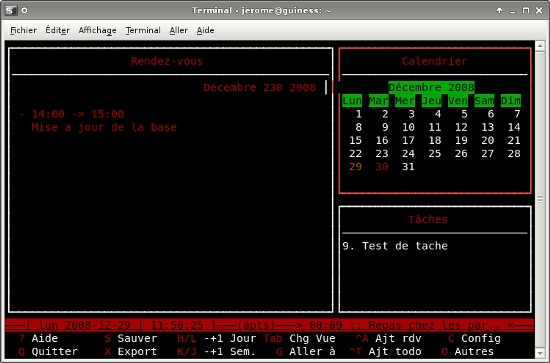Click the Mer weekday header
550x363 pixels.
pyautogui.click(x=405, y=101)
